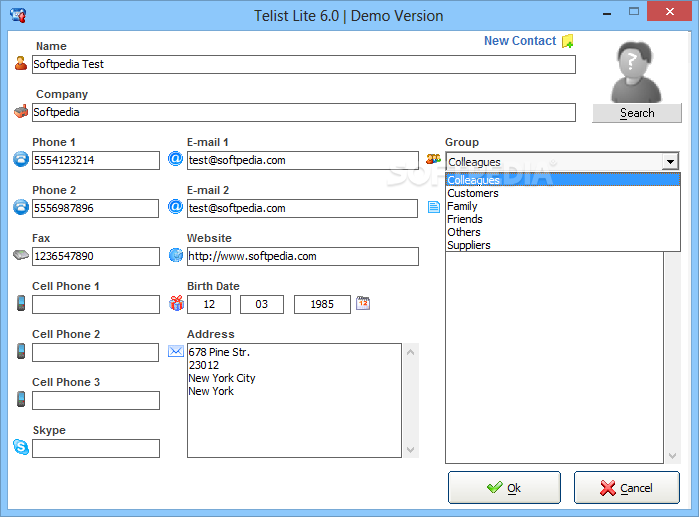This screenshot has width=699, height=517.
Task: Click the notes area scrollbar down arrow
Action: [673, 455]
